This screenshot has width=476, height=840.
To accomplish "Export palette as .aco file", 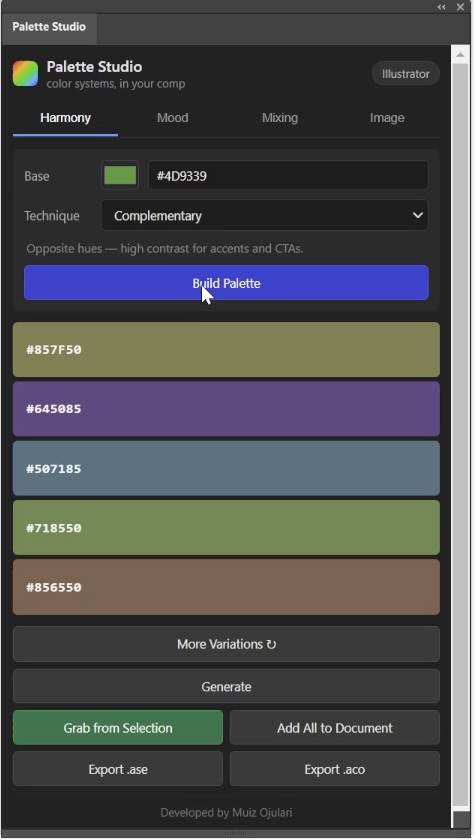I will [x=335, y=769].
